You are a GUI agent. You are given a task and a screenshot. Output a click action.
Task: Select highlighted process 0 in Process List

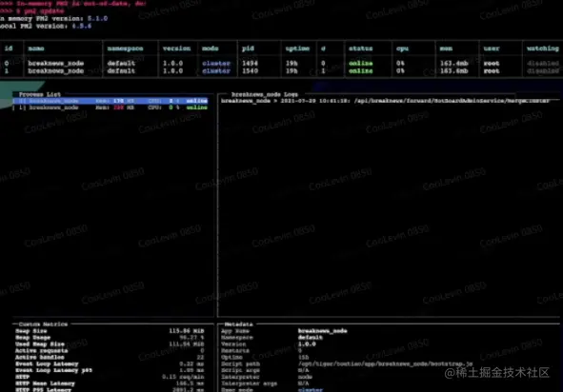click(x=111, y=101)
